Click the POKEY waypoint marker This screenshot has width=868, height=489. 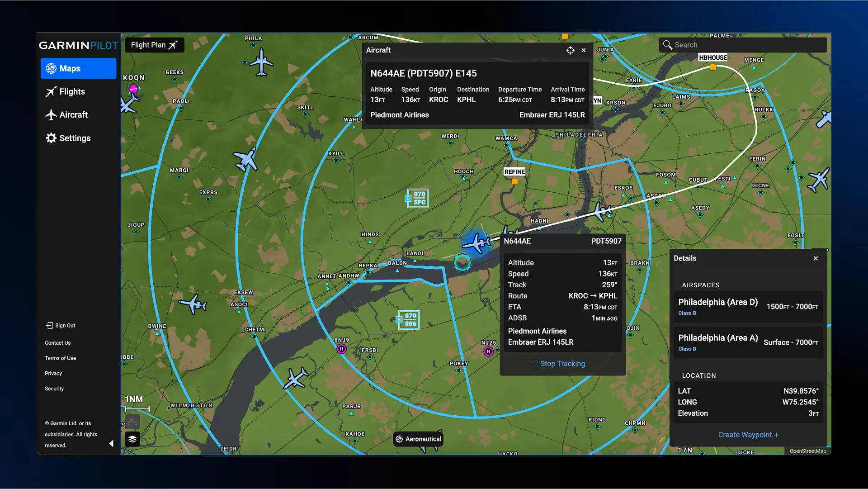[x=459, y=370]
